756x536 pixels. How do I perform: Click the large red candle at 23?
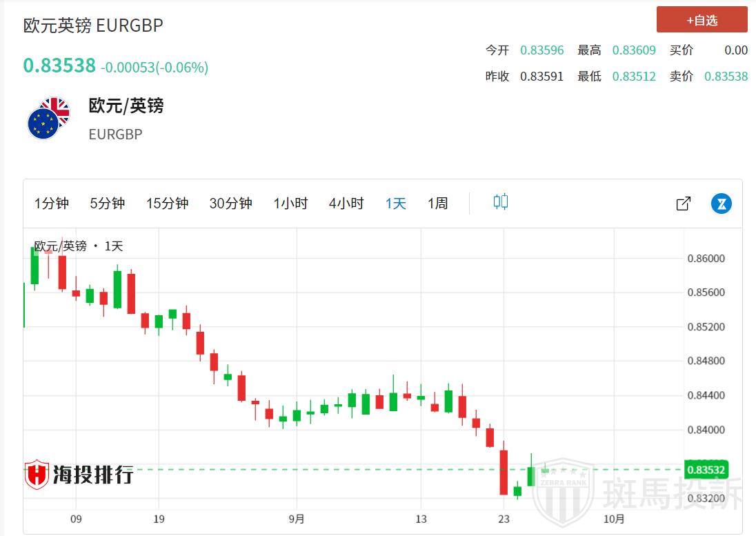click(504, 473)
